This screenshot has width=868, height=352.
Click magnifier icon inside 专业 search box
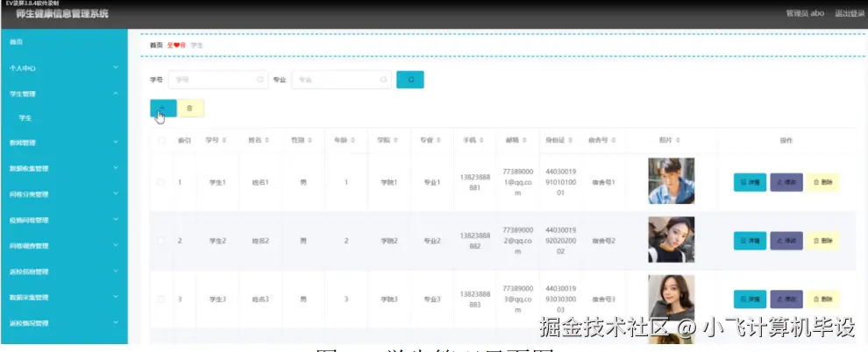(383, 80)
